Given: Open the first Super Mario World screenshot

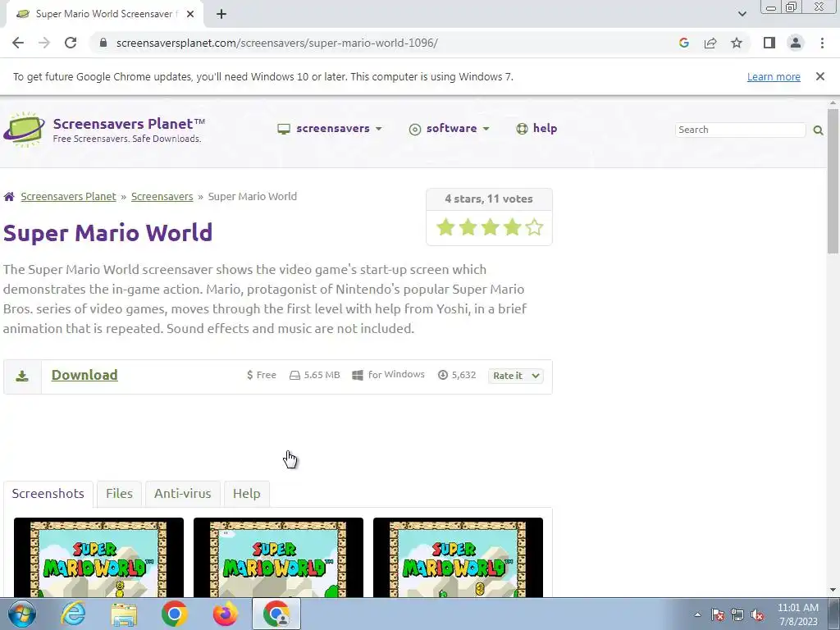Looking at the screenshot, I should pyautogui.click(x=98, y=557).
